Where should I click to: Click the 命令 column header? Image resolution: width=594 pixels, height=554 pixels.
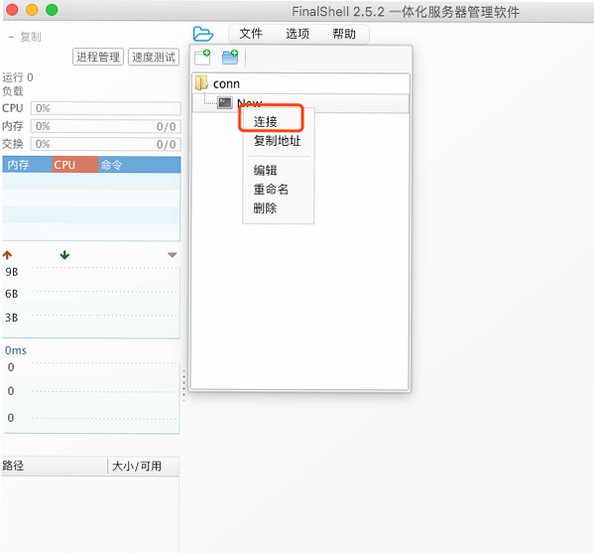140,165
